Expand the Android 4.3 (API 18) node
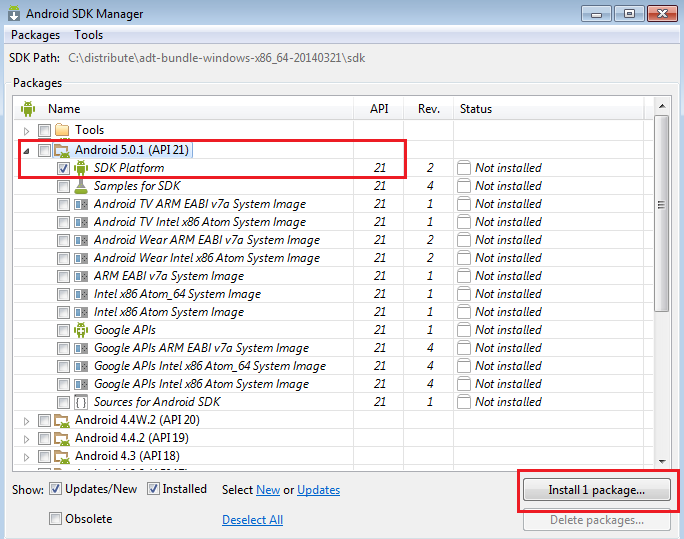Viewport: 684px width, 539px height. pos(27,457)
